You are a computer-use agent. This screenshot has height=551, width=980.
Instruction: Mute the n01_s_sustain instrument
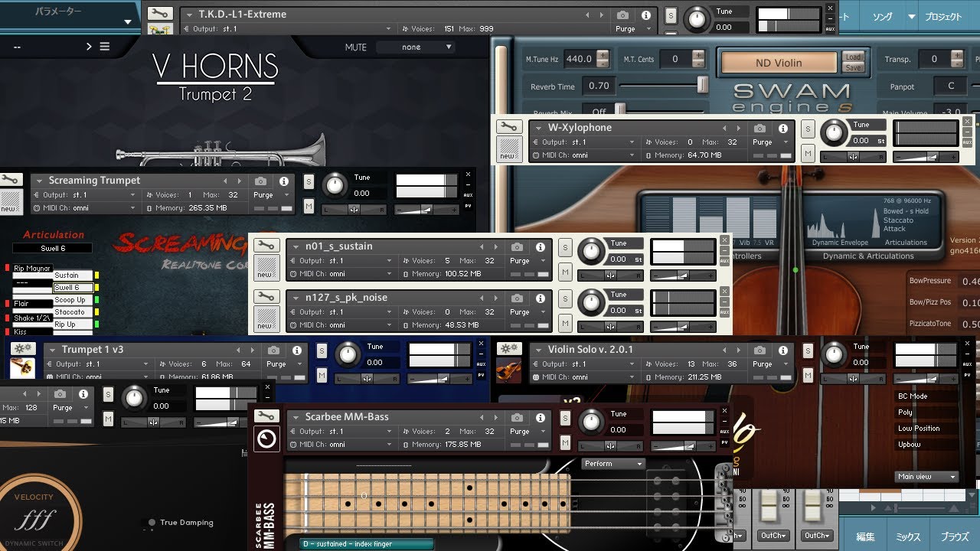pos(564,272)
